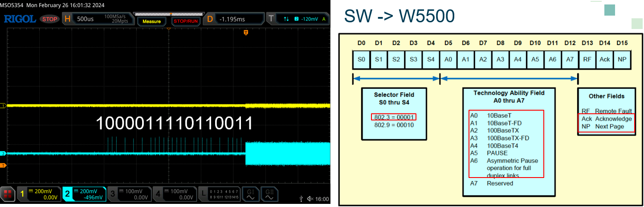Click the RIGOL logo
This screenshot has height=207, width=644.
[x=20, y=19]
